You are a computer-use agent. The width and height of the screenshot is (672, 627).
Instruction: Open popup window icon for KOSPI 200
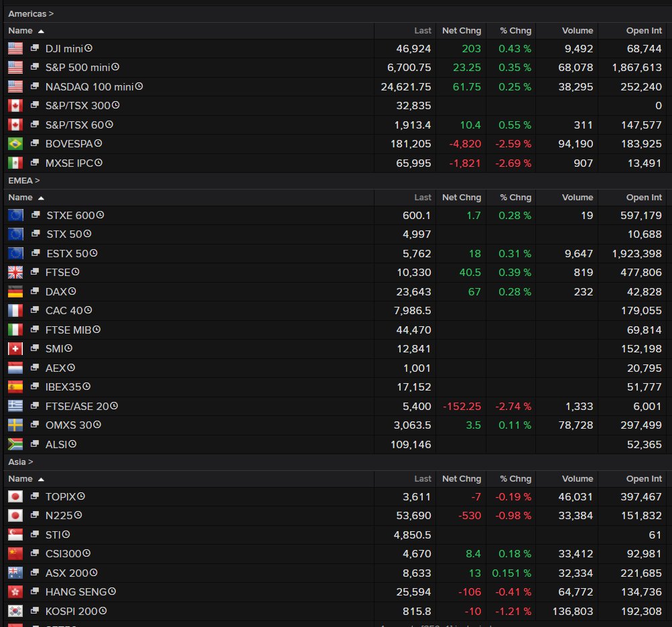pyautogui.click(x=35, y=610)
